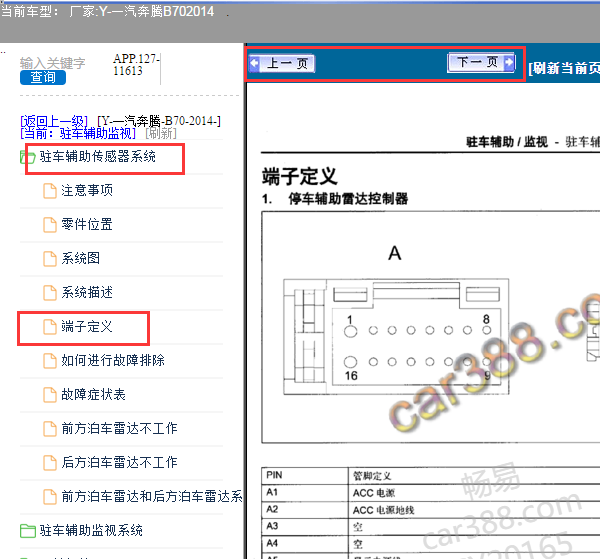Open the 故障症状表 document
The width and height of the screenshot is (600, 559).
tap(93, 394)
